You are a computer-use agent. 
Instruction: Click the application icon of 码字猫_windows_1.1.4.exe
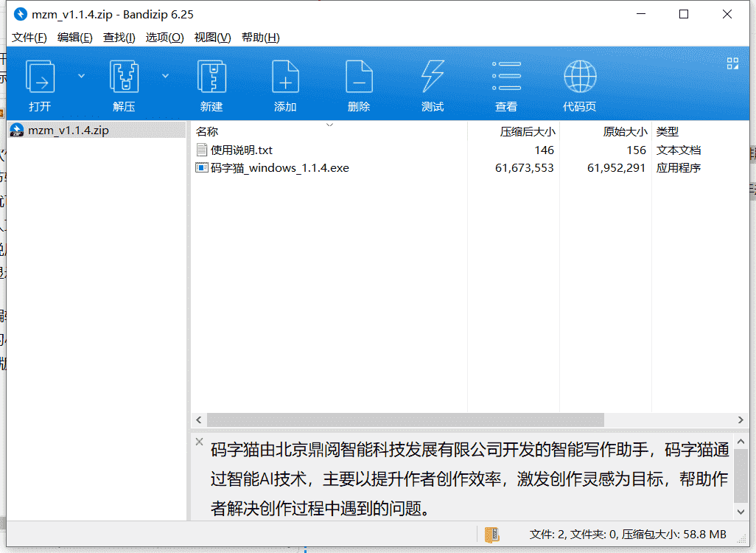(x=202, y=167)
